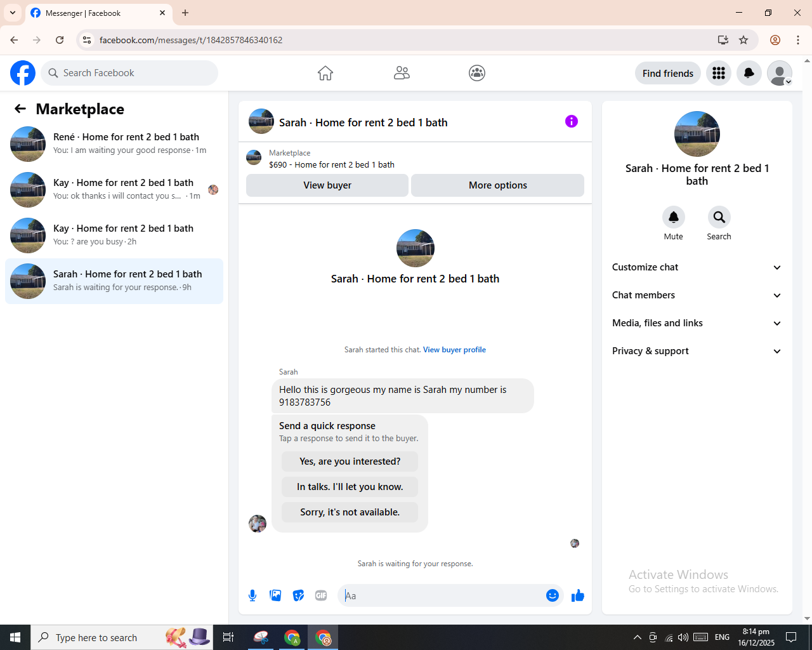
Task: Open the notifications bell in header
Action: pos(749,73)
